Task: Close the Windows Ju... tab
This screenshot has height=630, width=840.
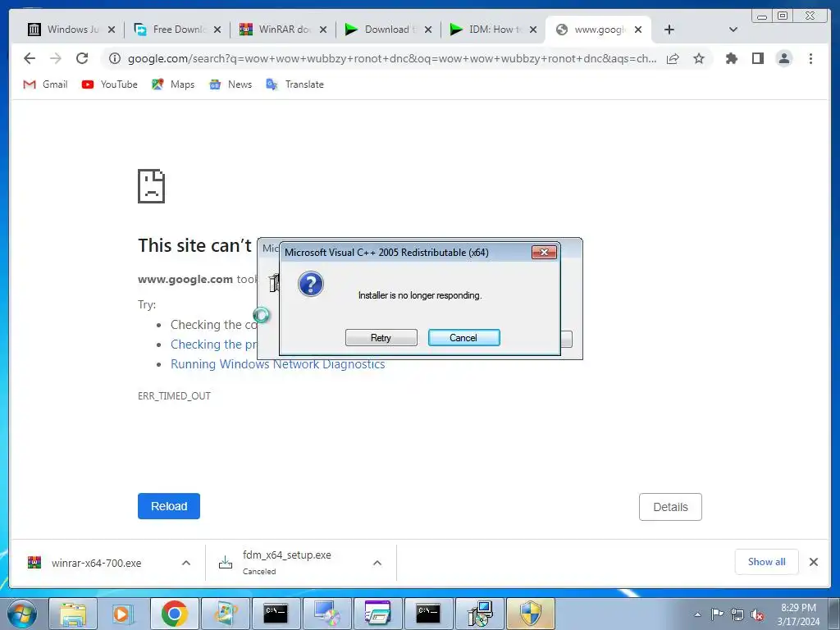Action: (112, 30)
